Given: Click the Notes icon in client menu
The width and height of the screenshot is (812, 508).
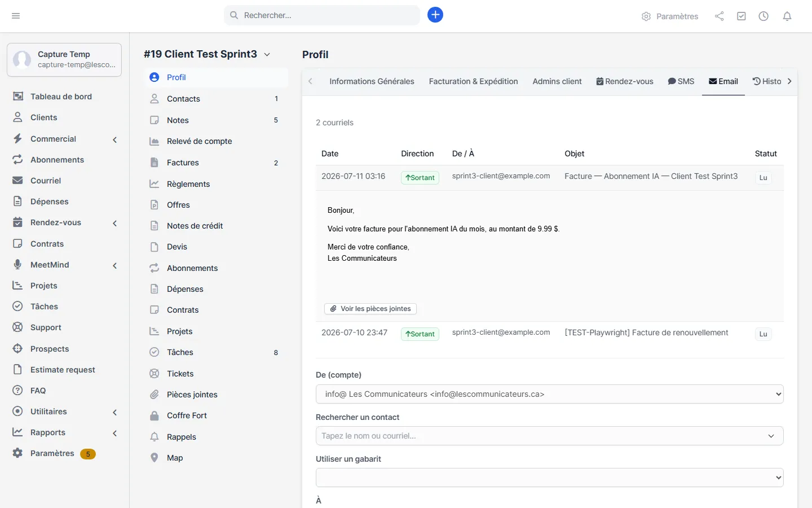Looking at the screenshot, I should click(x=155, y=120).
